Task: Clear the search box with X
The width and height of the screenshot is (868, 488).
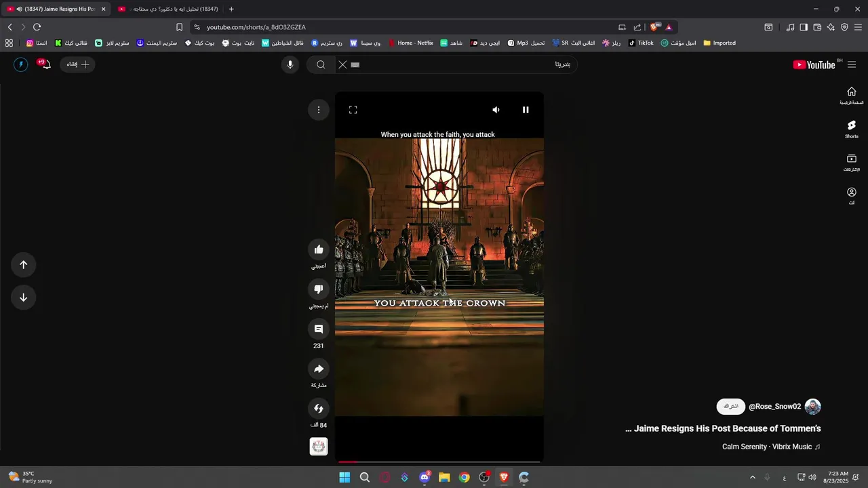Action: tap(342, 64)
